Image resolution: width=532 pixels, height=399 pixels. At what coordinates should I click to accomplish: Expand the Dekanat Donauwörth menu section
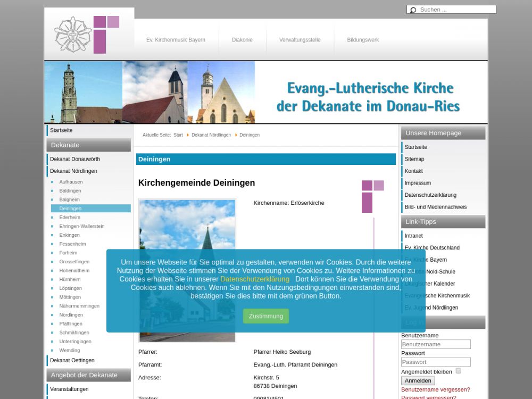click(x=75, y=159)
